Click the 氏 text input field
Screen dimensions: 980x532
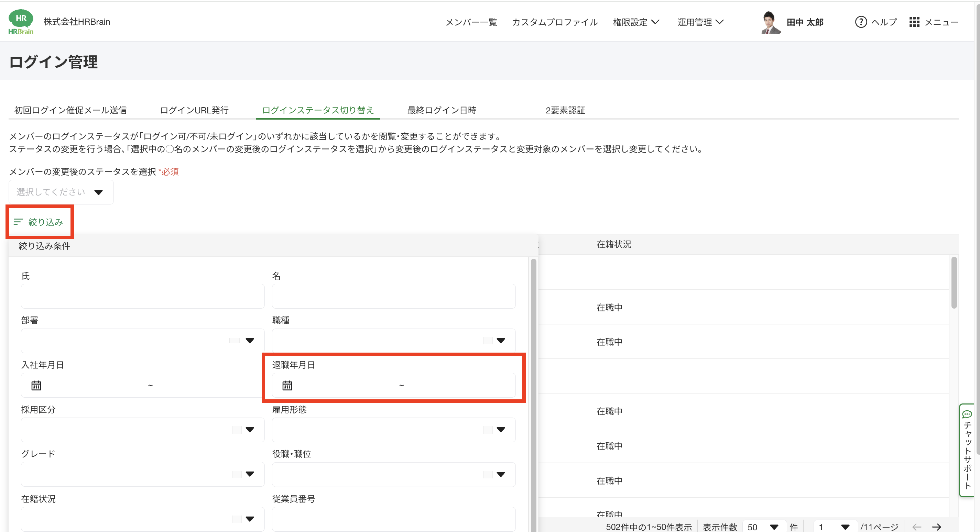pos(142,296)
